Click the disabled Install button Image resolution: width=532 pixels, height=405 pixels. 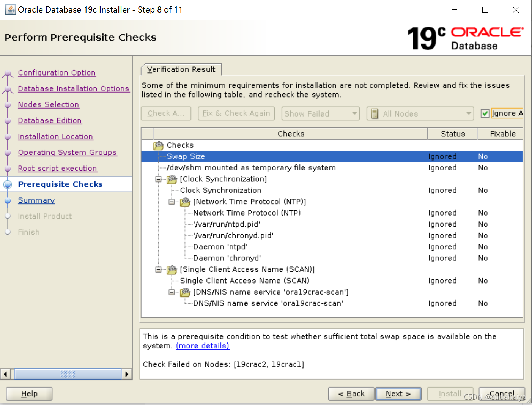pos(450,394)
